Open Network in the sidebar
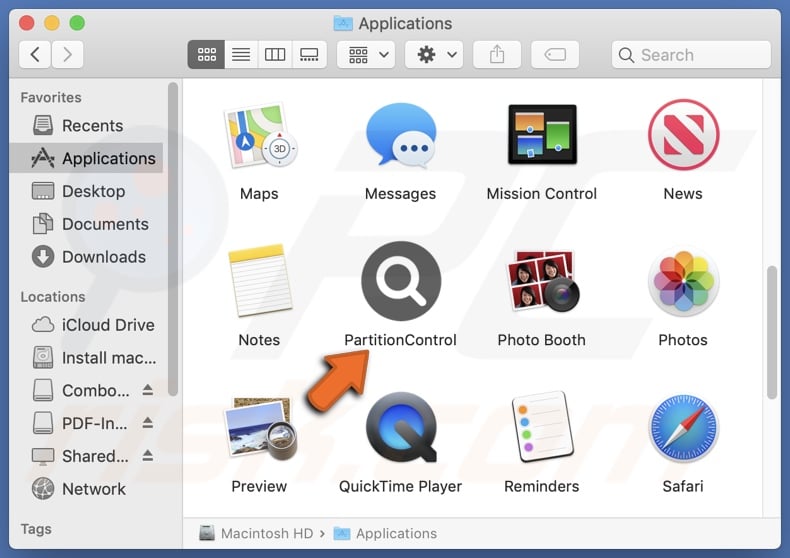Image resolution: width=790 pixels, height=558 pixels. click(x=86, y=489)
